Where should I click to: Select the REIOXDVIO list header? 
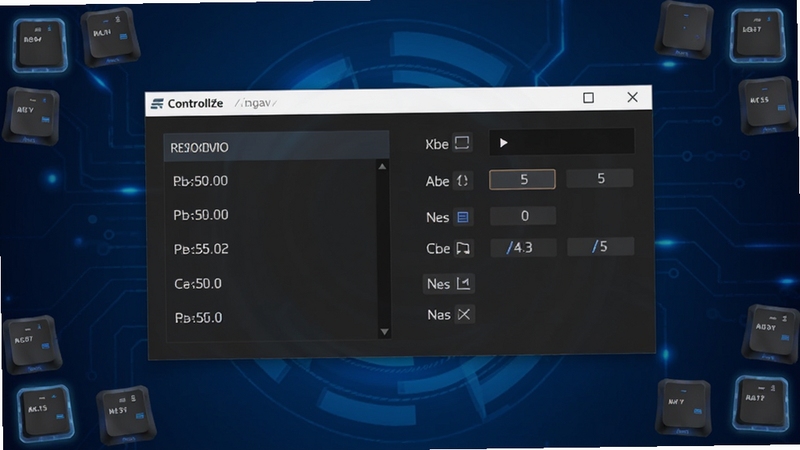pos(276,147)
